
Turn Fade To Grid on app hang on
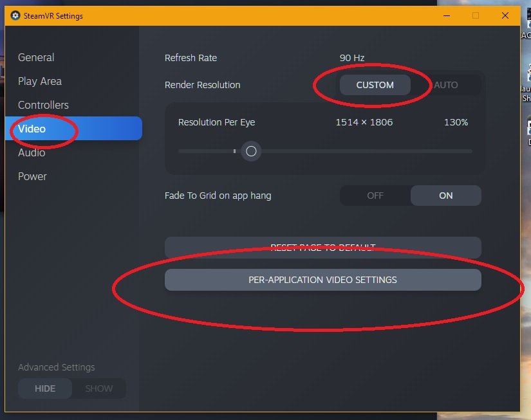[x=446, y=196]
